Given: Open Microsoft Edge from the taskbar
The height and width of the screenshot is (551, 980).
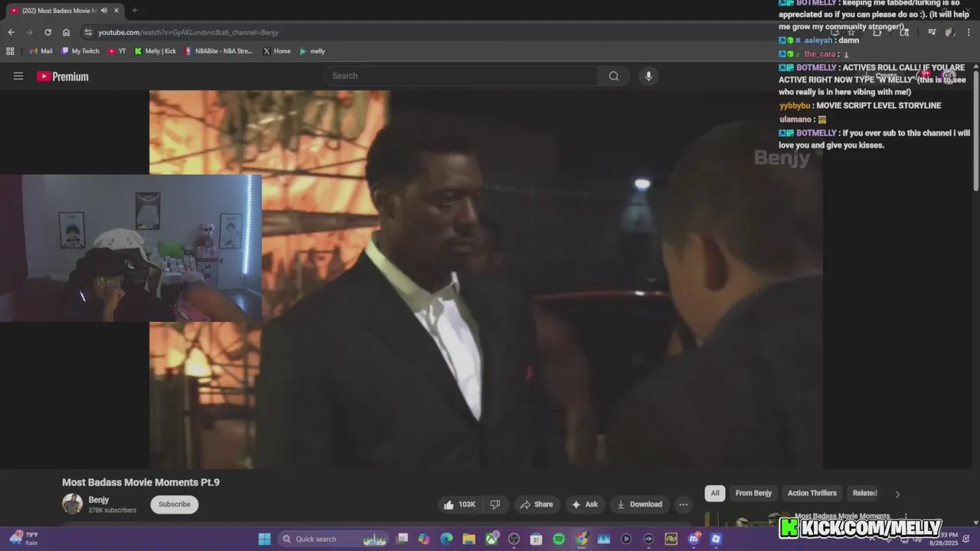Looking at the screenshot, I should pyautogui.click(x=446, y=539).
